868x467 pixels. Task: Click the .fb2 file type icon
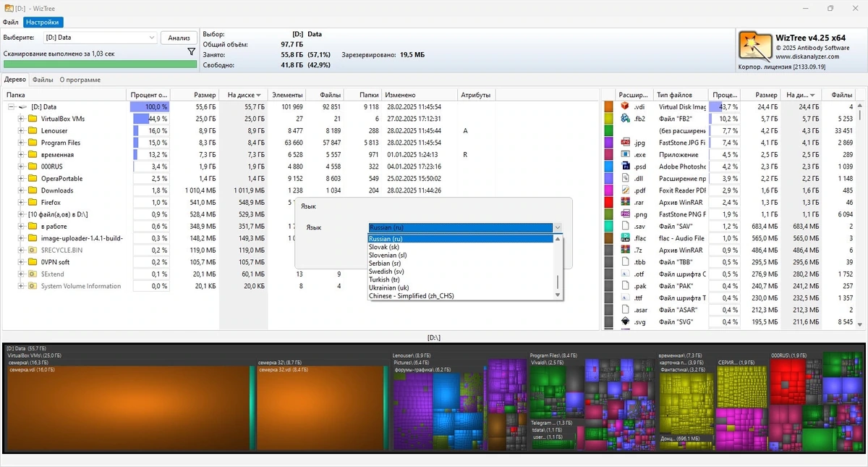point(626,119)
